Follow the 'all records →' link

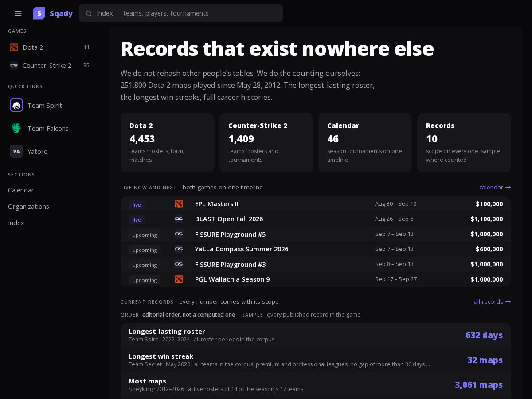click(492, 301)
